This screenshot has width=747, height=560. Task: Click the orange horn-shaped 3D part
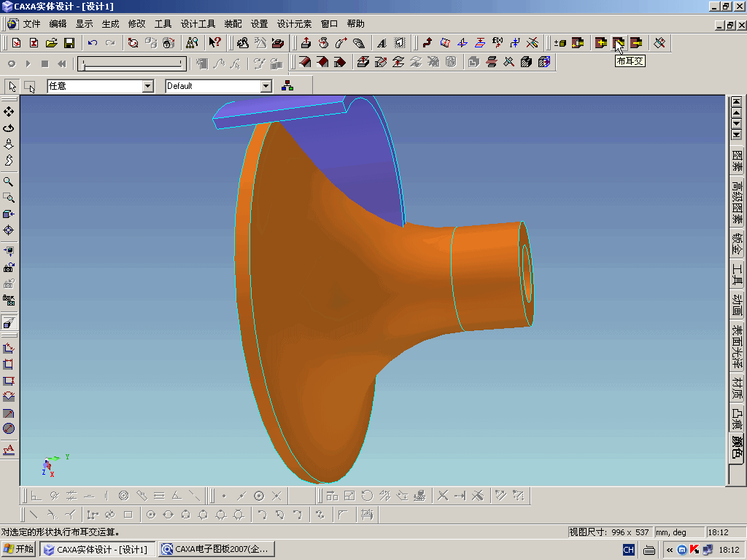333,295
